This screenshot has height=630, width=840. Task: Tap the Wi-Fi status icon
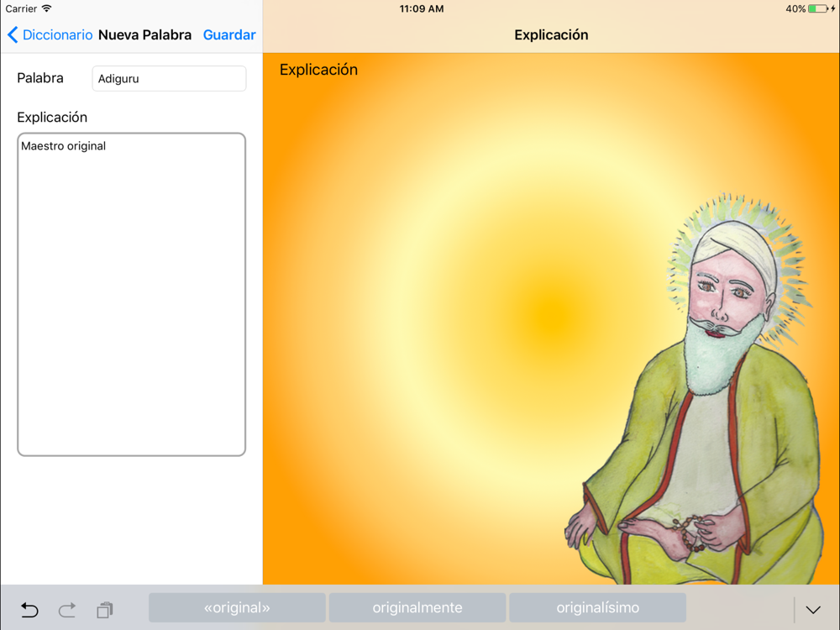tap(46, 8)
